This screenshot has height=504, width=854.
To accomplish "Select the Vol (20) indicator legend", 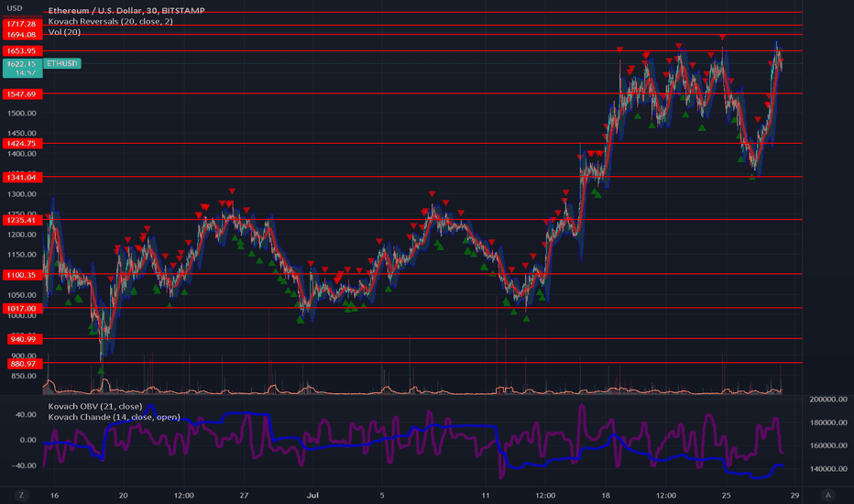I will coord(64,32).
